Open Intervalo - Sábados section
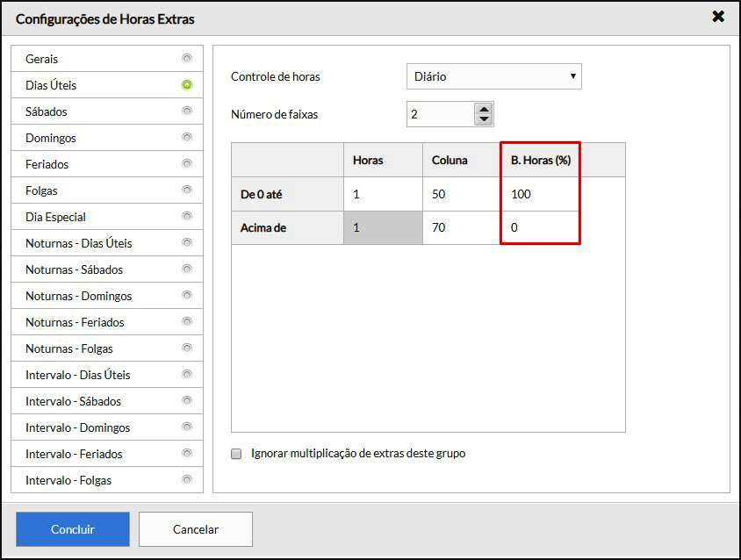Screen dimensions: 741x560 74,401
